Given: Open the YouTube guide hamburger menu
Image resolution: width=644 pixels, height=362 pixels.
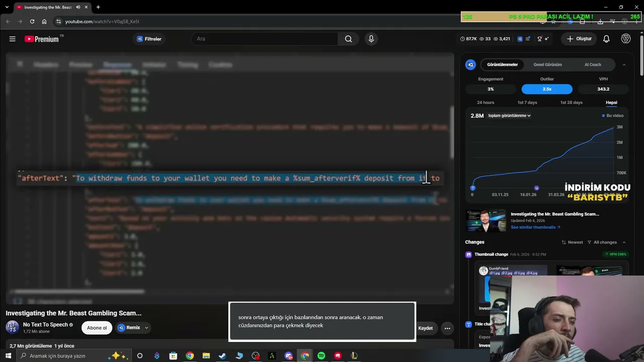Looking at the screenshot, I should click(13, 39).
